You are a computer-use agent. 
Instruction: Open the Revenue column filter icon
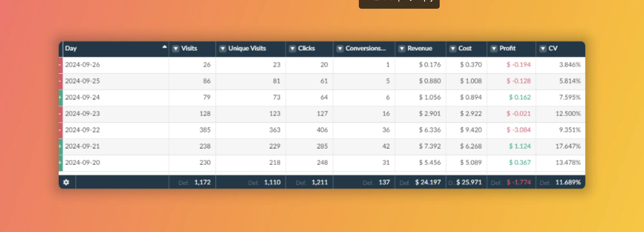(402, 48)
